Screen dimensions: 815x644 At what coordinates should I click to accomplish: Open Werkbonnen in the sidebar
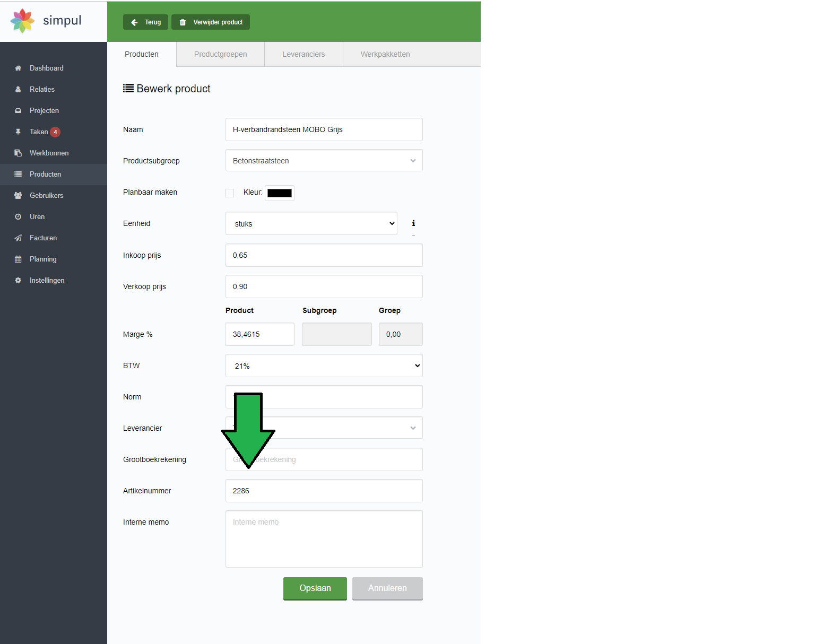click(54, 153)
